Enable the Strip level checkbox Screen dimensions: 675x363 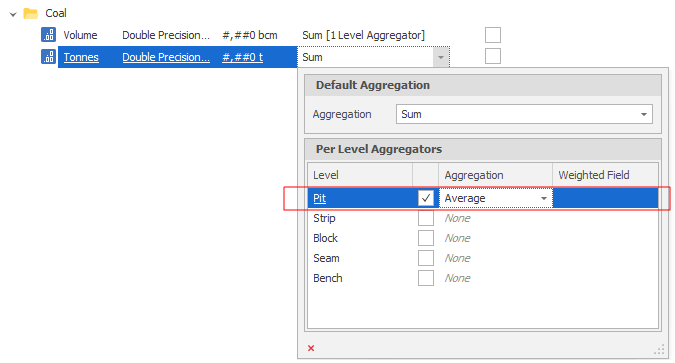pos(426,218)
